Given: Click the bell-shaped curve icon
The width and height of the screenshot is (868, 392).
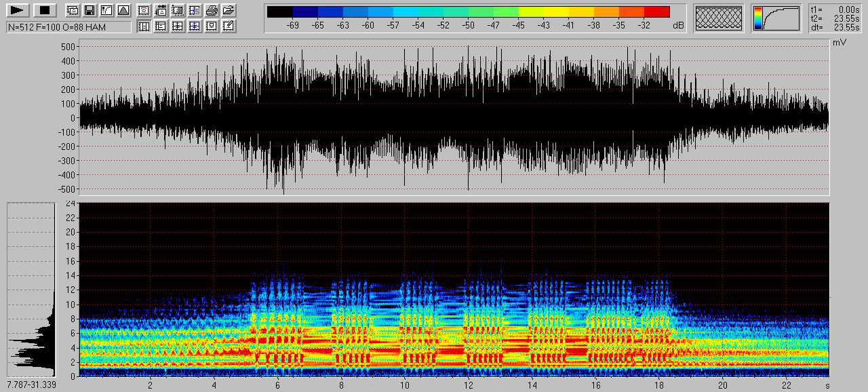Looking at the screenshot, I should pos(123,10).
